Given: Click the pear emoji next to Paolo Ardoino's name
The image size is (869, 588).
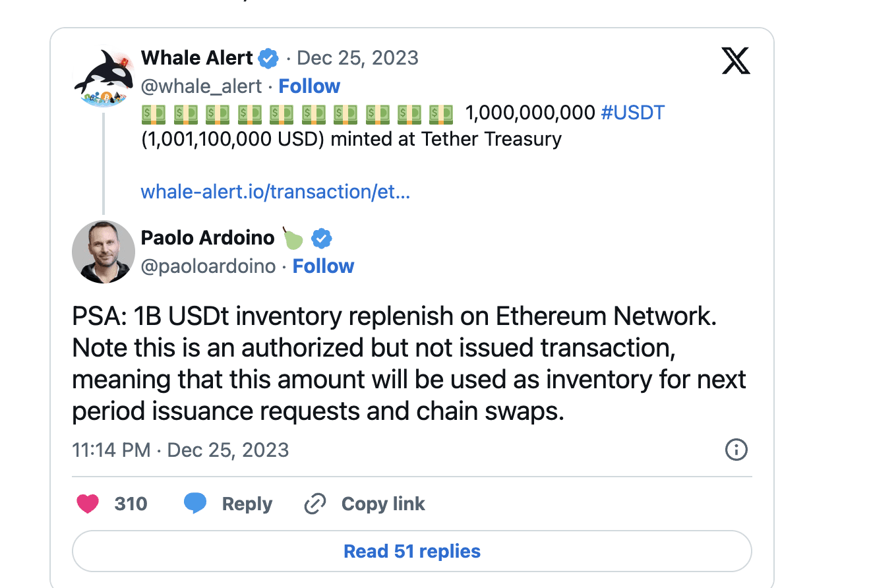Looking at the screenshot, I should tap(293, 239).
